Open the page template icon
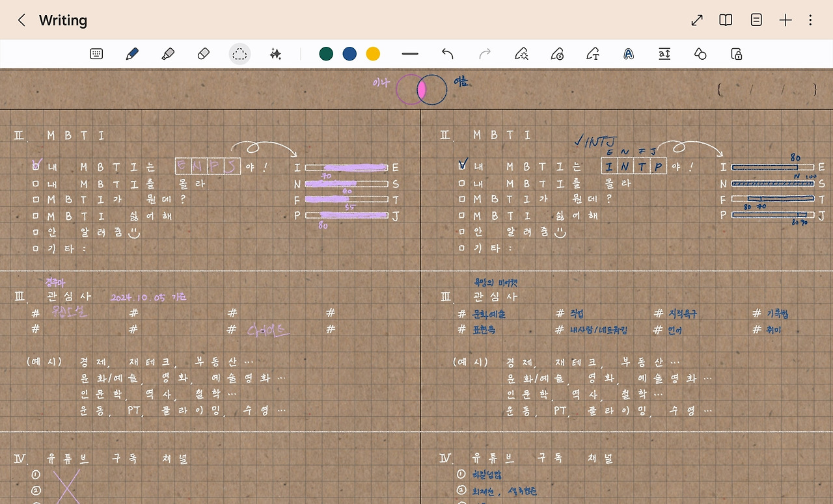Screen dimensions: 833x504 click(x=756, y=20)
